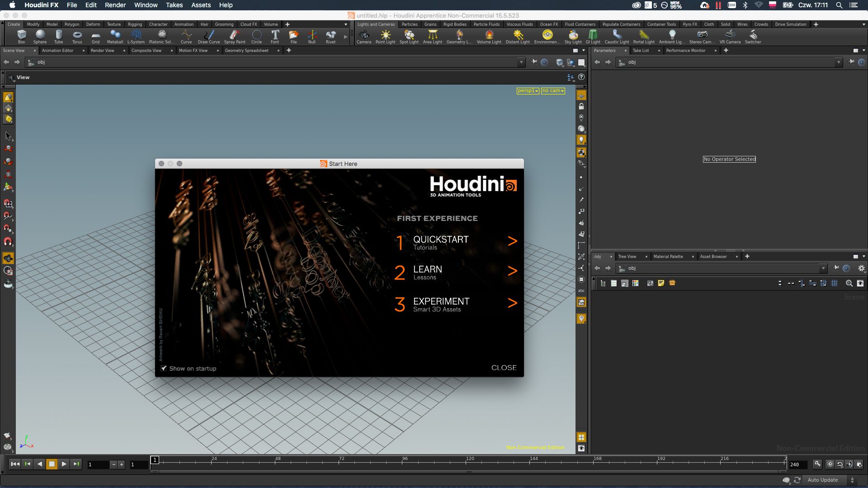The width and height of the screenshot is (868, 488).
Task: Select the Metaball tool in shelf
Action: (x=114, y=37)
